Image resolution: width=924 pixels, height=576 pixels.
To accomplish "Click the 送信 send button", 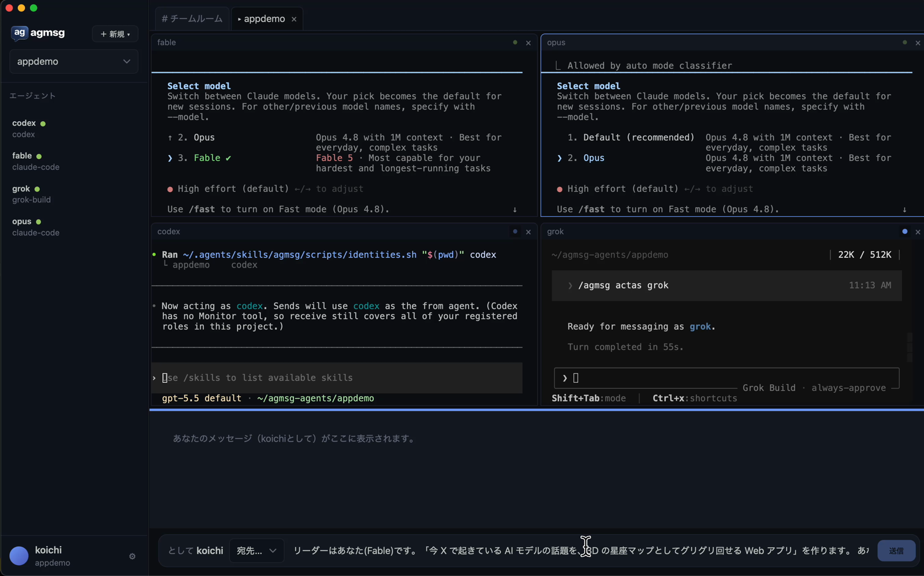I will [x=896, y=551].
